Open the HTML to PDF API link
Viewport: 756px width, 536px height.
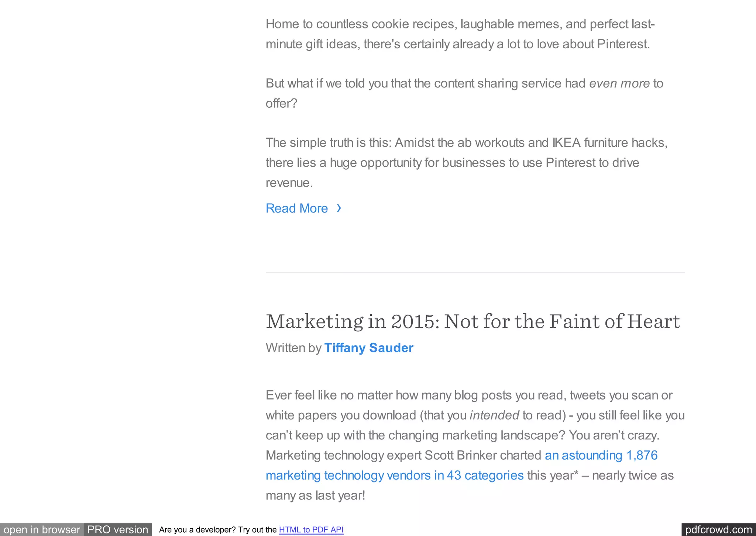click(x=311, y=530)
